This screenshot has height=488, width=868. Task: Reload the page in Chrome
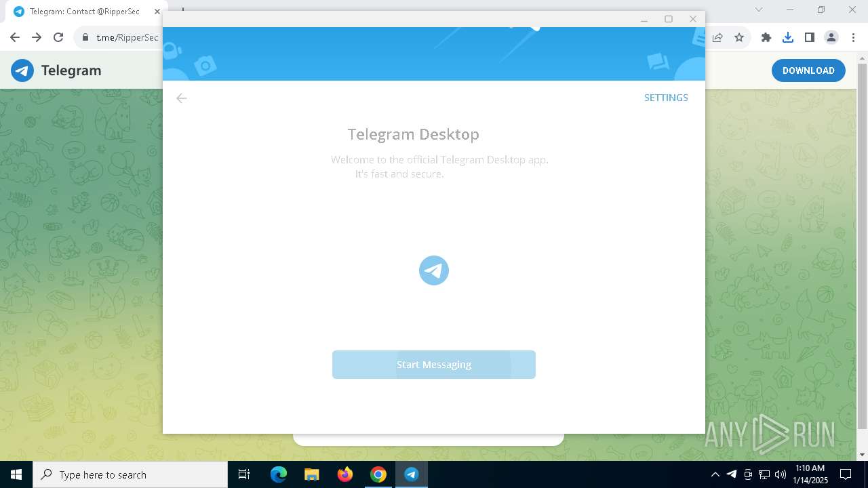[x=58, y=37]
